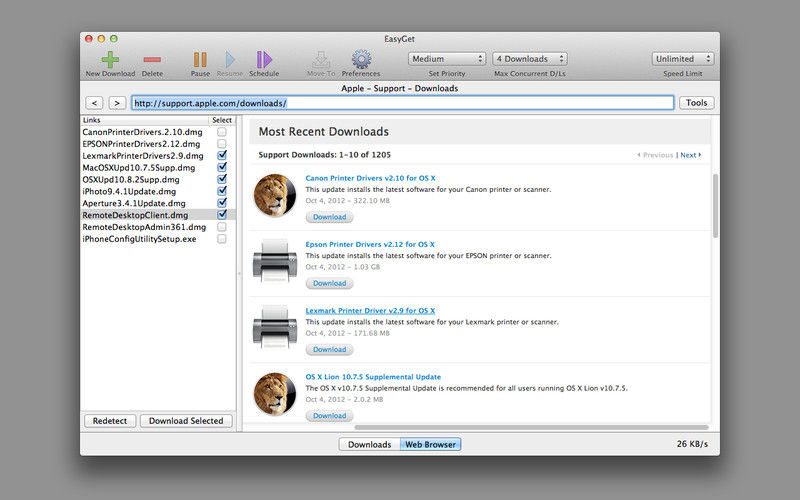This screenshot has height=500, width=800.
Task: Select LexmarkPrinterDrivers2.9.dmg in Links list
Action: [x=143, y=156]
